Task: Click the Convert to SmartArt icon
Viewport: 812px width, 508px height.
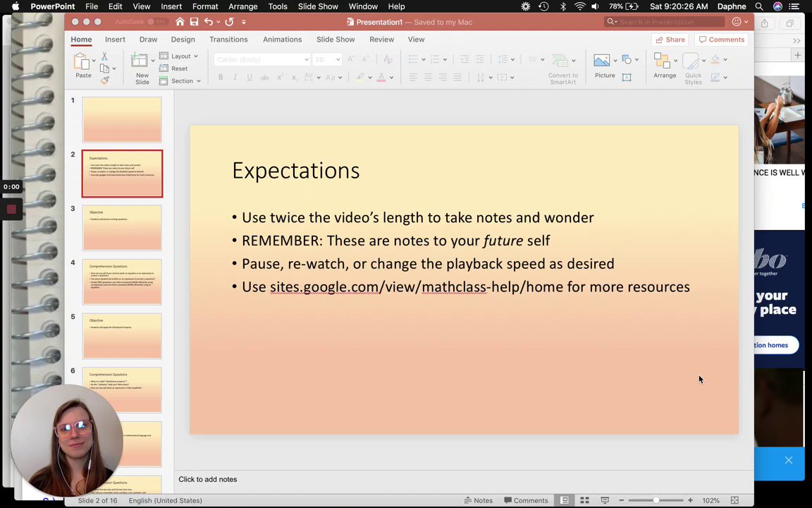Action: [560, 61]
